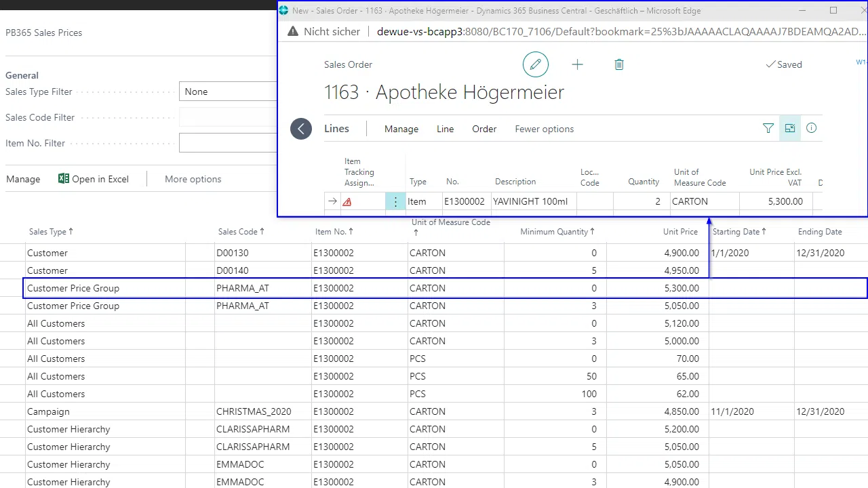This screenshot has width=868, height=488.
Task: Open the Line menu in sales order
Action: point(446,129)
